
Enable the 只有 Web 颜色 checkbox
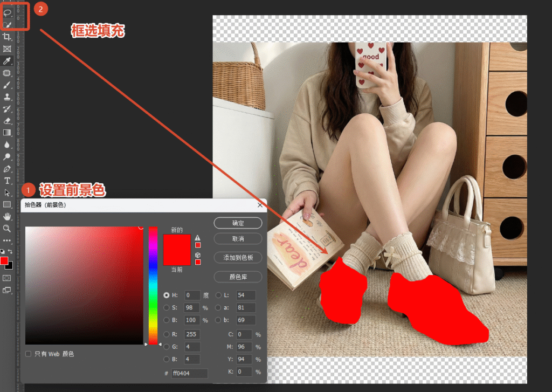click(29, 354)
